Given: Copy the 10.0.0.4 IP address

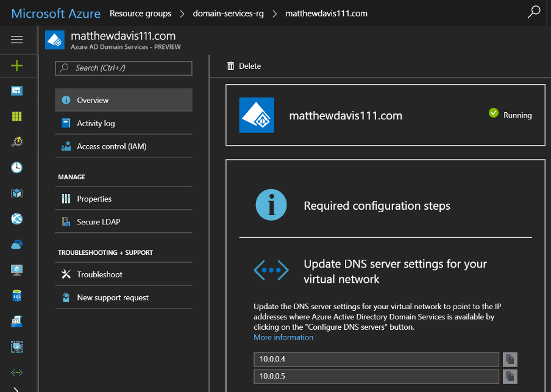Looking at the screenshot, I should (x=510, y=359).
